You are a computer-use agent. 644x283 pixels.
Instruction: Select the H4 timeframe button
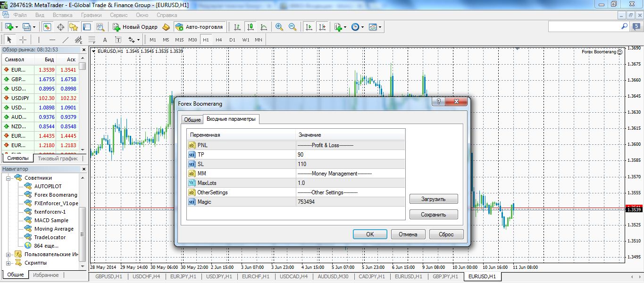(219, 40)
